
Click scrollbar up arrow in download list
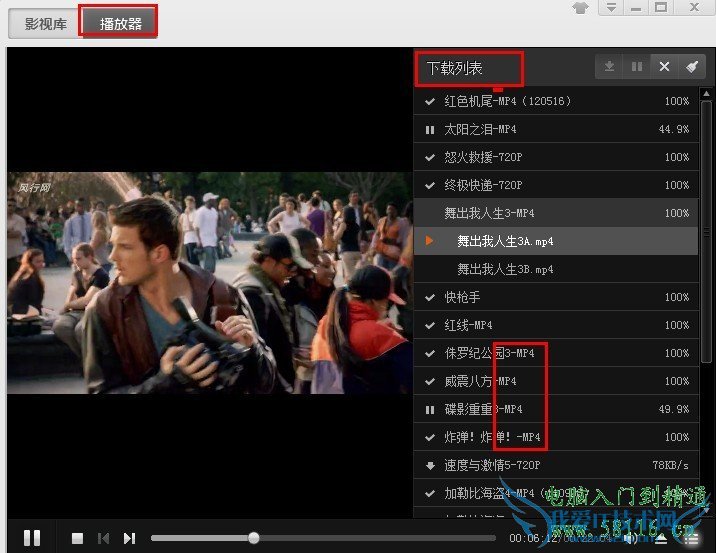coord(706,94)
